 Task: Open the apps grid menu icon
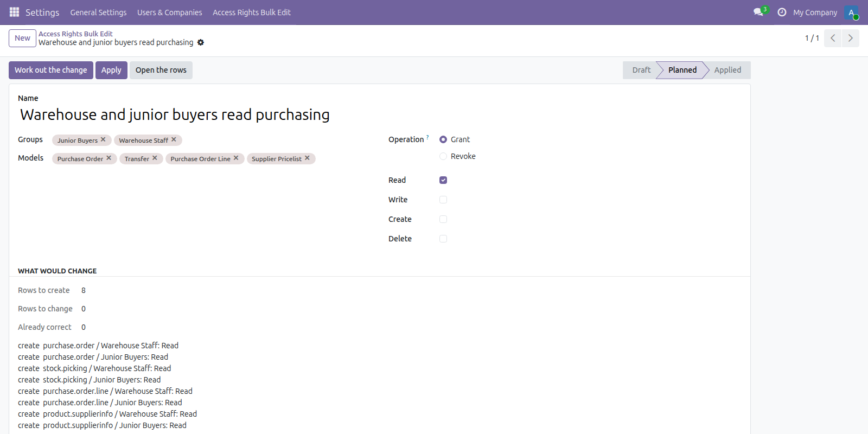point(14,12)
